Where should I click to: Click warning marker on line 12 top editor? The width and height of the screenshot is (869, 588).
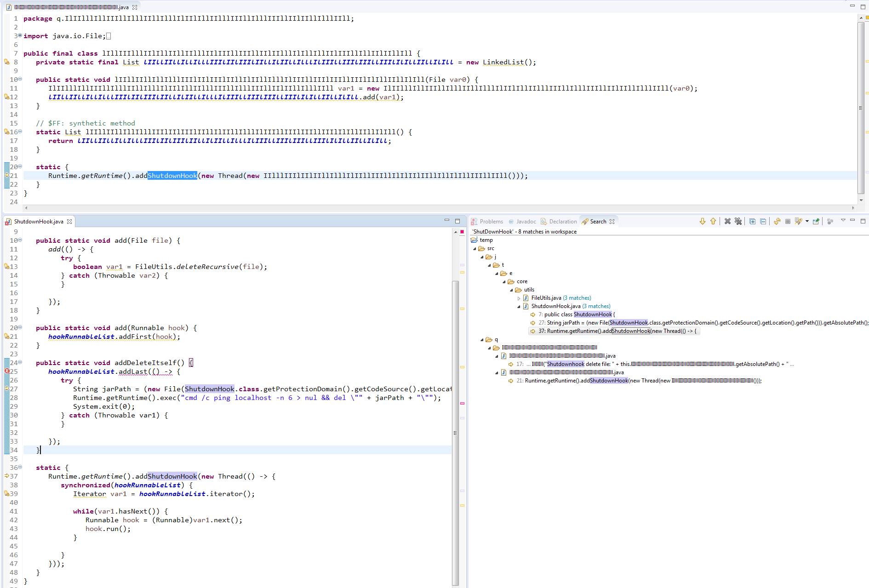coord(7,97)
